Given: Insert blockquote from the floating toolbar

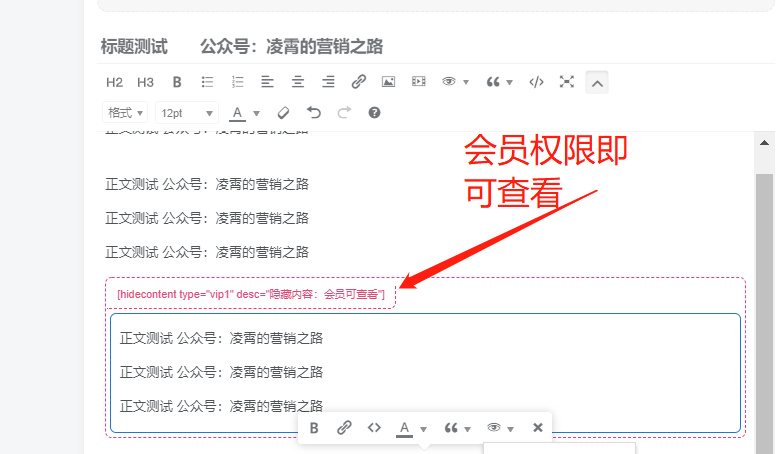Looking at the screenshot, I should 451,428.
